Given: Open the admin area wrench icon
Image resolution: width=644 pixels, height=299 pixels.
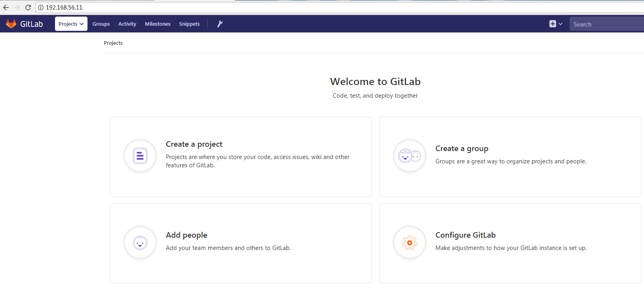Looking at the screenshot, I should click(x=220, y=24).
